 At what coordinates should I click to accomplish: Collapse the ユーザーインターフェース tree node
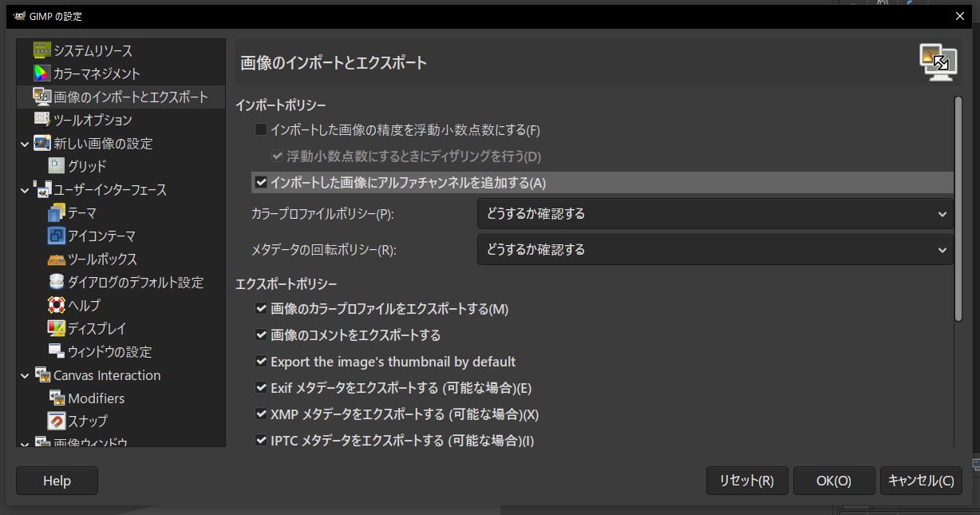click(25, 190)
